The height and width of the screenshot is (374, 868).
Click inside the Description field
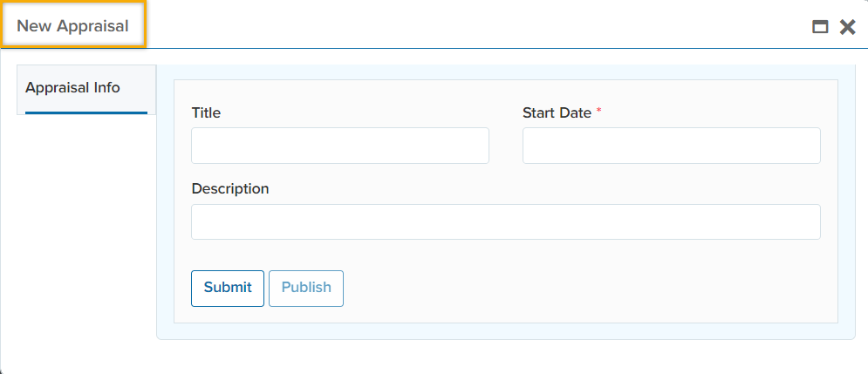click(505, 221)
